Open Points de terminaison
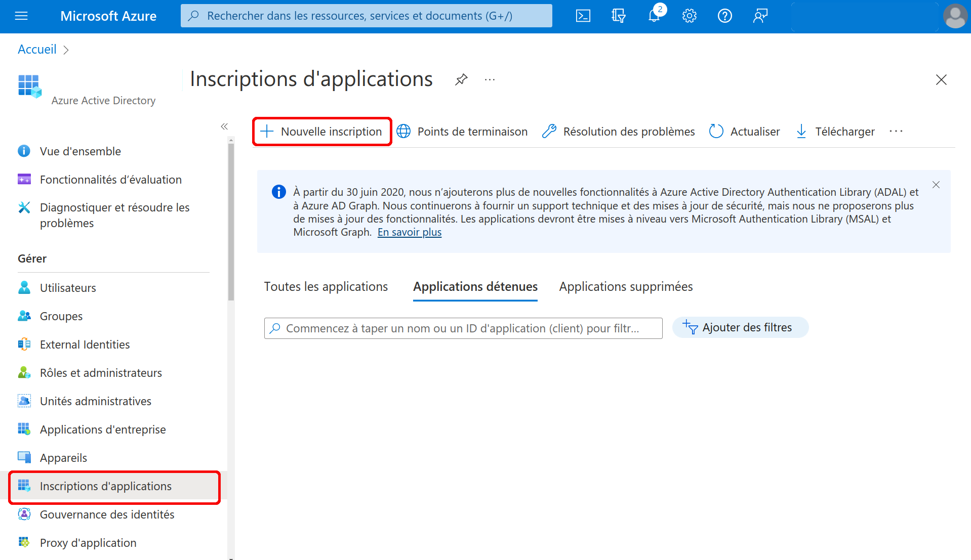The height and width of the screenshot is (560, 971). (x=462, y=132)
